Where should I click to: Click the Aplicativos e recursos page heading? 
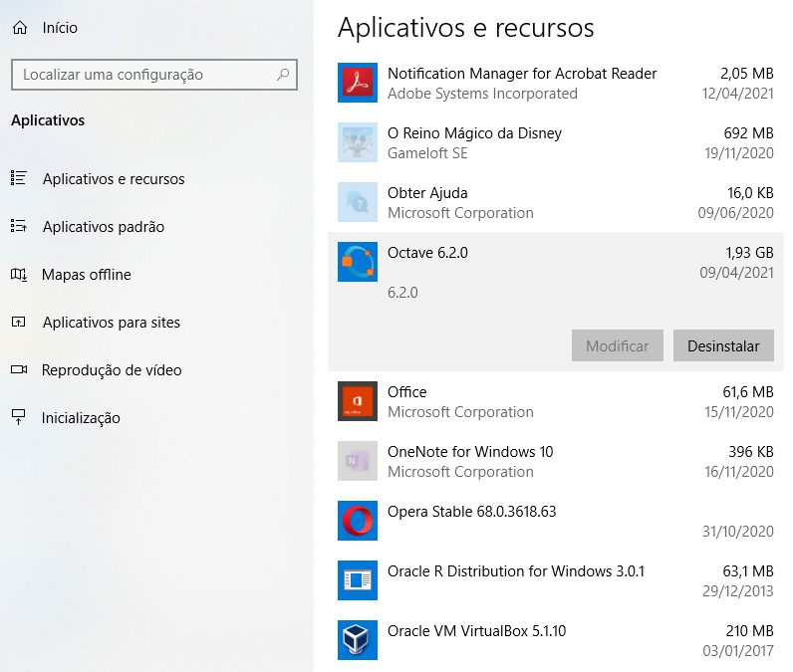coord(466,28)
